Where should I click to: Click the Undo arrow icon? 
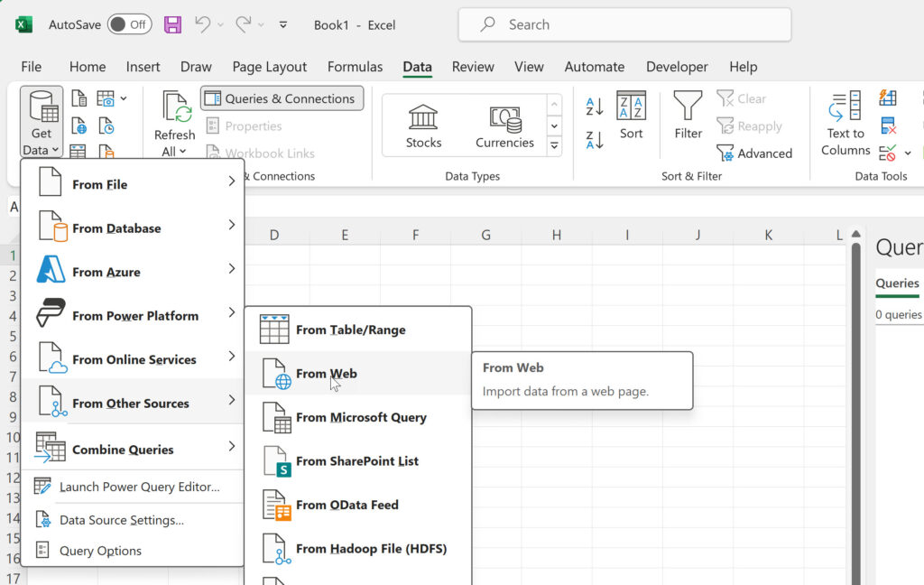[x=203, y=24]
